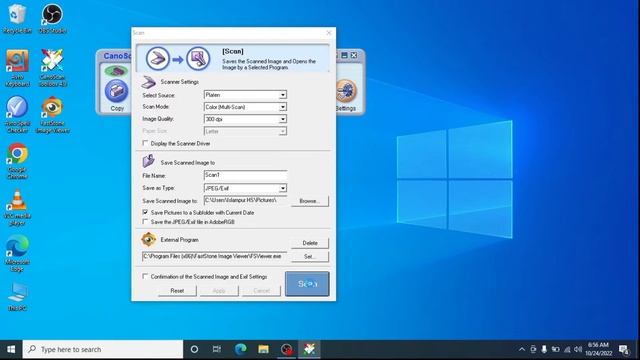Open Edge from the taskbar
Viewport: 640px width, 360px height.
point(240,349)
